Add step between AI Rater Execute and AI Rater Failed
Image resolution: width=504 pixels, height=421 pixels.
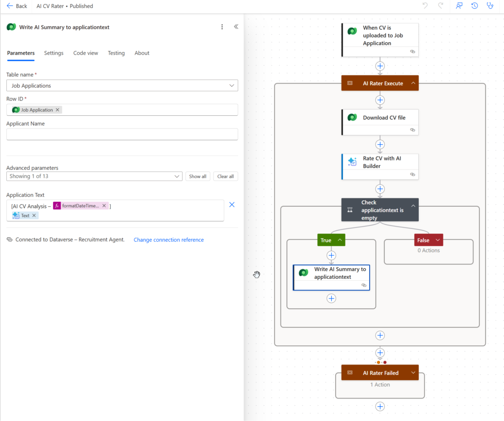[380, 353]
